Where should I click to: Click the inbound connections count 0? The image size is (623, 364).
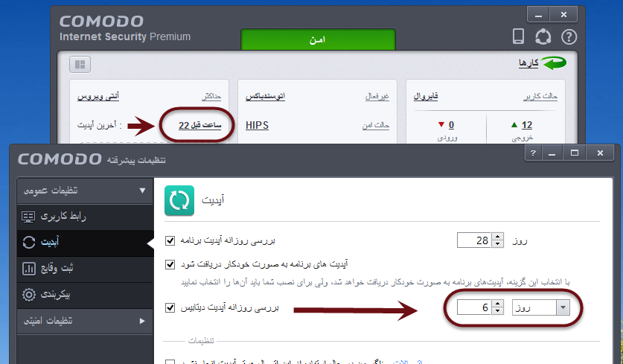coord(451,125)
